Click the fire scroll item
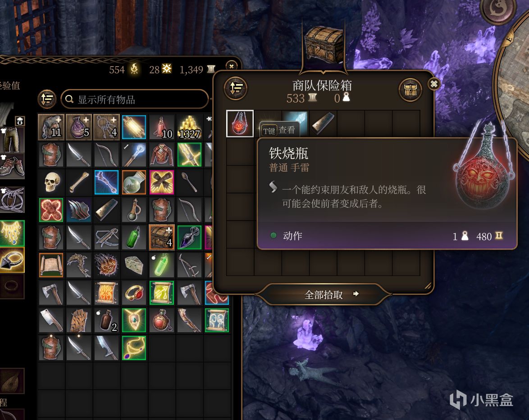This screenshot has width=529, height=420. 106,293
